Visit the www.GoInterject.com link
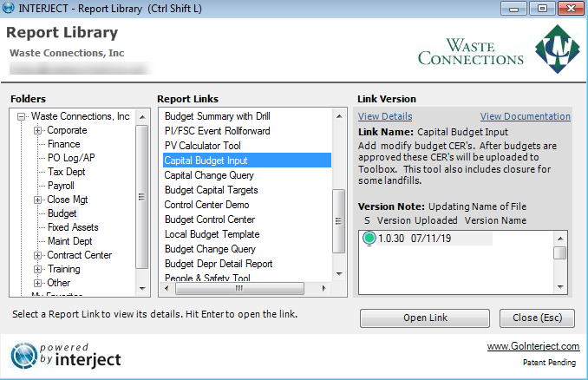This screenshot has height=380, width=588. (x=533, y=346)
